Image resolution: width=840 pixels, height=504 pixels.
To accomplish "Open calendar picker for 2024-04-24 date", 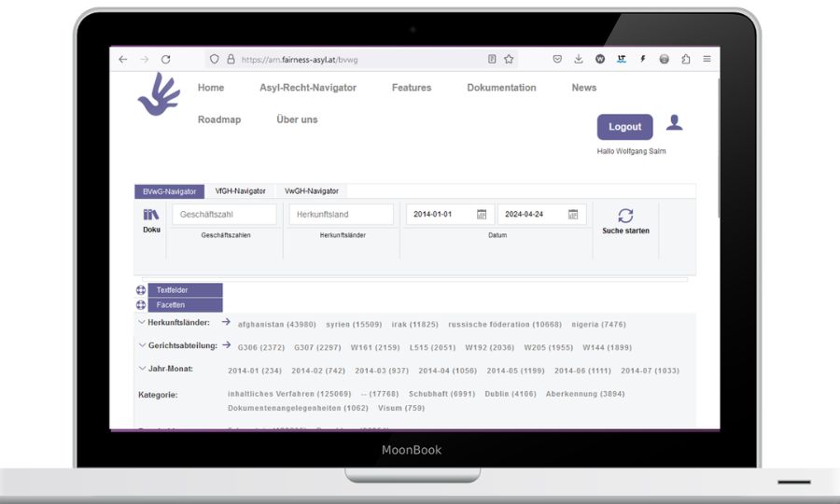I will coord(573,215).
